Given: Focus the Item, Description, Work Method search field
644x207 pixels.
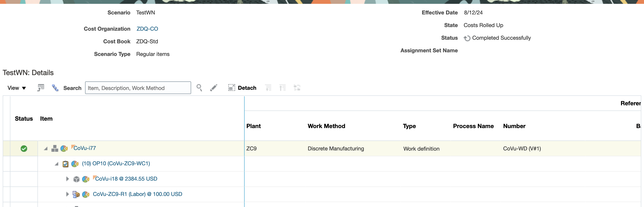Looking at the screenshot, I should tap(138, 88).
